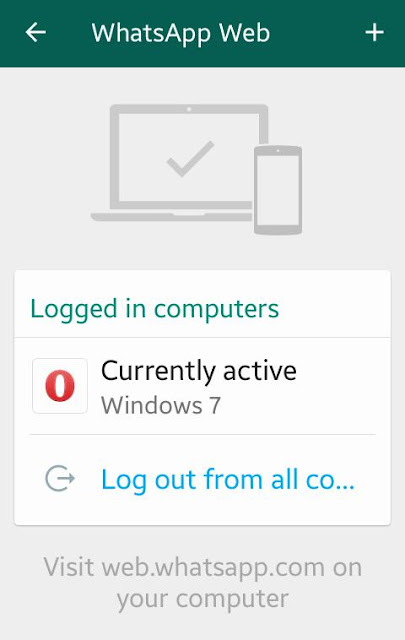The image size is (405, 640).
Task: Click the checkmark on the laptop screen
Action: click(x=191, y=159)
